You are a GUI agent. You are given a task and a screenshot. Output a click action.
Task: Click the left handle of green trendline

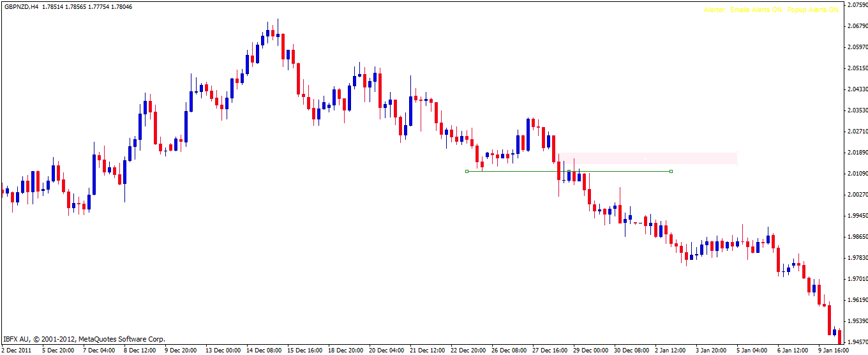[x=467, y=171]
